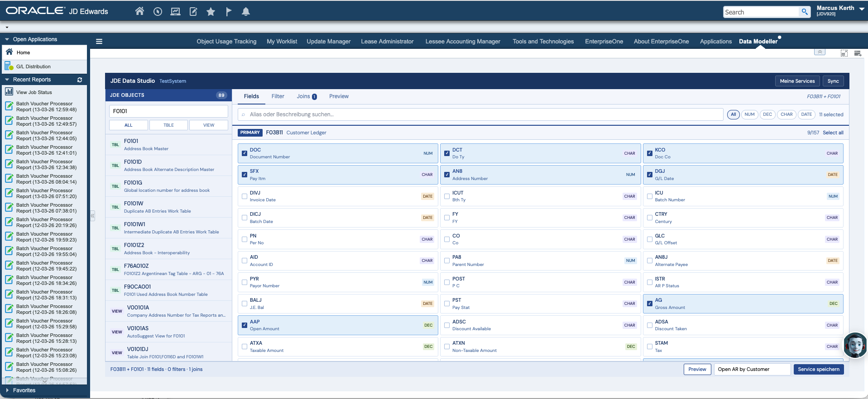This screenshot has height=399, width=868.
Task: Open the notifications bell icon
Action: pyautogui.click(x=246, y=12)
